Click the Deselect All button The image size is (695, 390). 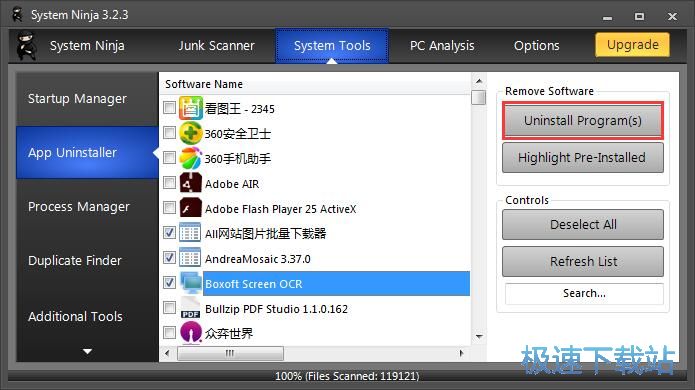pyautogui.click(x=583, y=225)
